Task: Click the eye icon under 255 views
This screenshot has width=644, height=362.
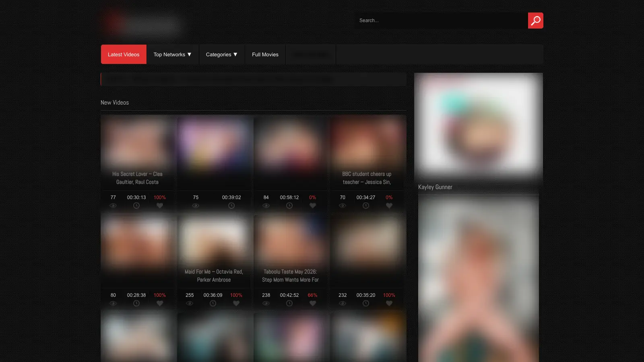Action: click(190, 303)
